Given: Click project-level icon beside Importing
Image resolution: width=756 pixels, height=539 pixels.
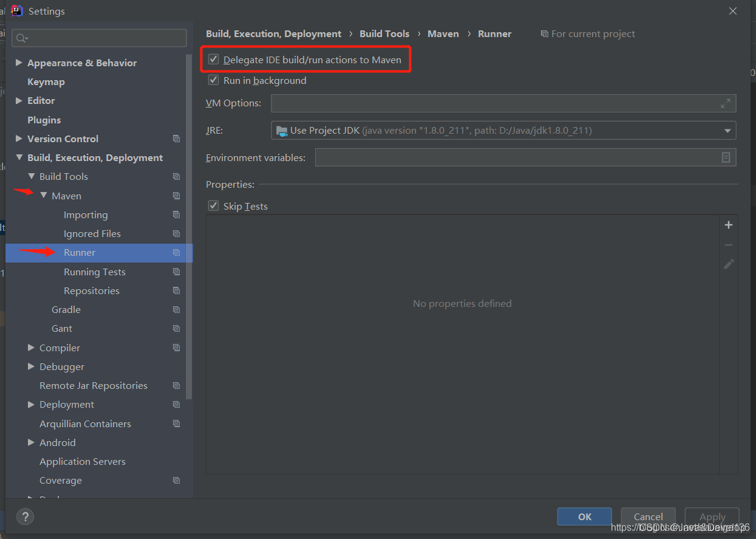Looking at the screenshot, I should point(176,215).
